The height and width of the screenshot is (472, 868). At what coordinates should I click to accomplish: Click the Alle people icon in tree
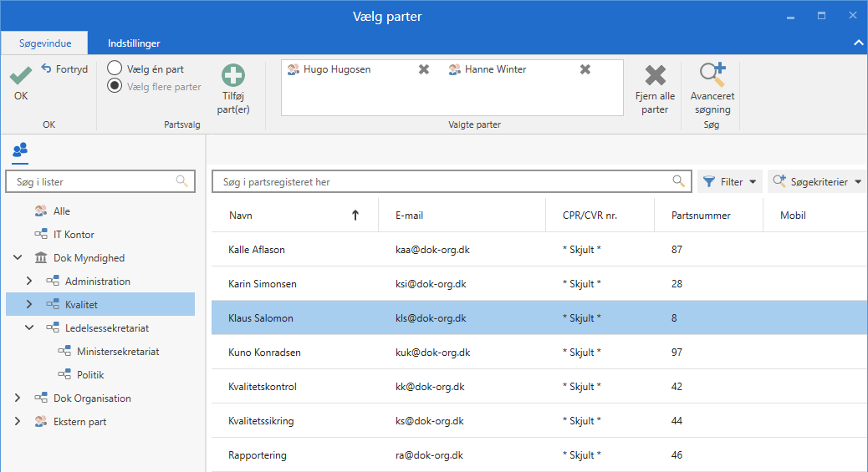(x=41, y=211)
